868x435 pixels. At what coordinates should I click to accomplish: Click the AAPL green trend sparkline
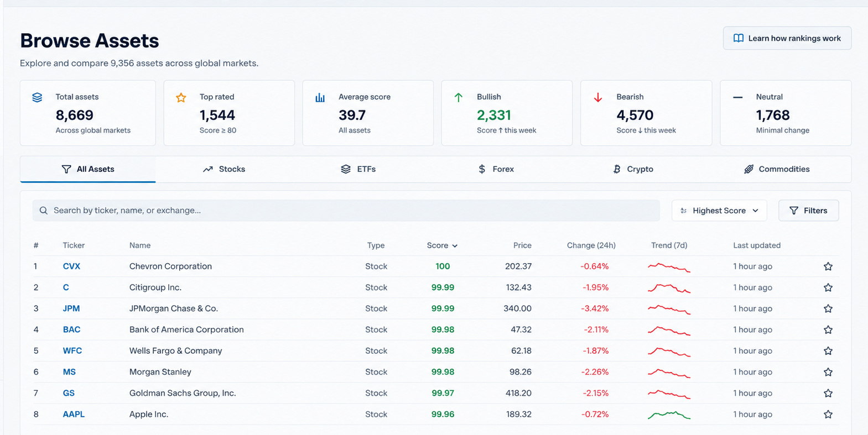point(669,415)
